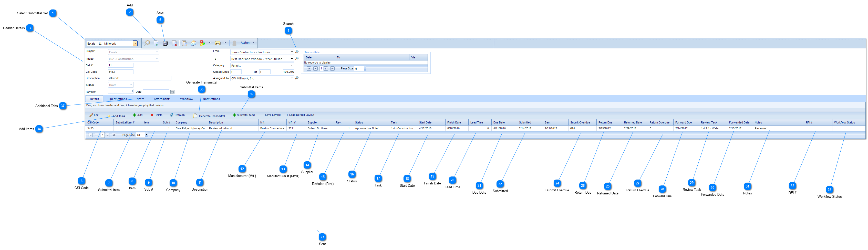Click the Add new submittal icon
The image size is (868, 250).
(156, 43)
